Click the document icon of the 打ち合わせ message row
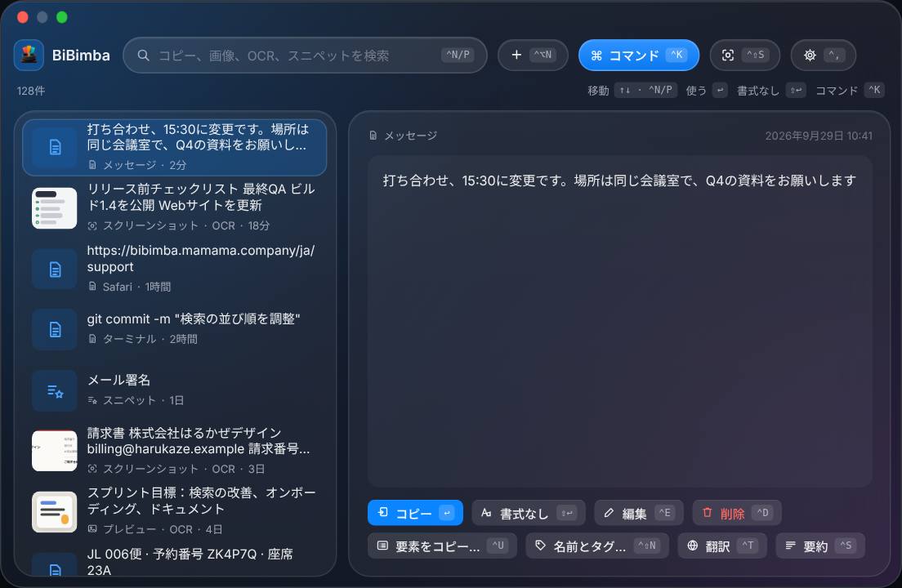Screen dimensions: 902x588 click(55, 148)
